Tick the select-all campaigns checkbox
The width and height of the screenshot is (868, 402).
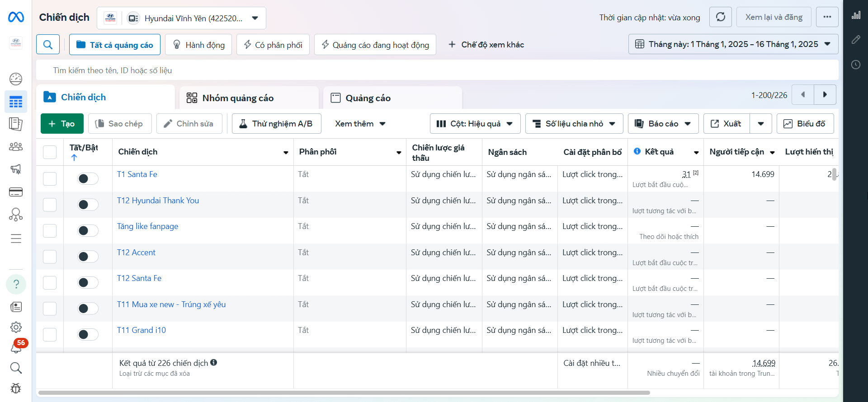pyautogui.click(x=50, y=152)
